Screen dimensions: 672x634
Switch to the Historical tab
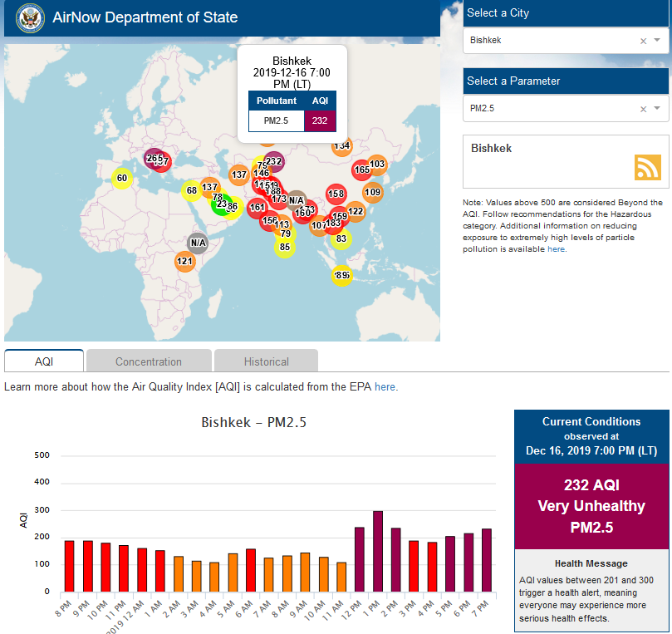coord(267,361)
